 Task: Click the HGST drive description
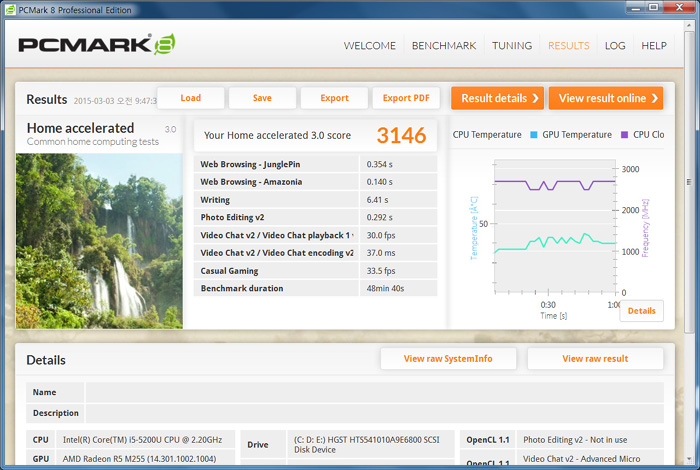point(367,445)
